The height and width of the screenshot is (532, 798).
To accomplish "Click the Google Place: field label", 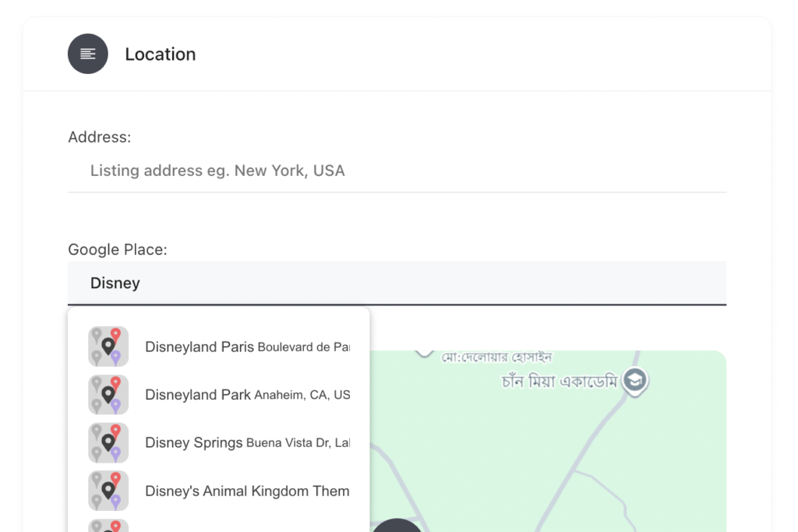I will (118, 249).
